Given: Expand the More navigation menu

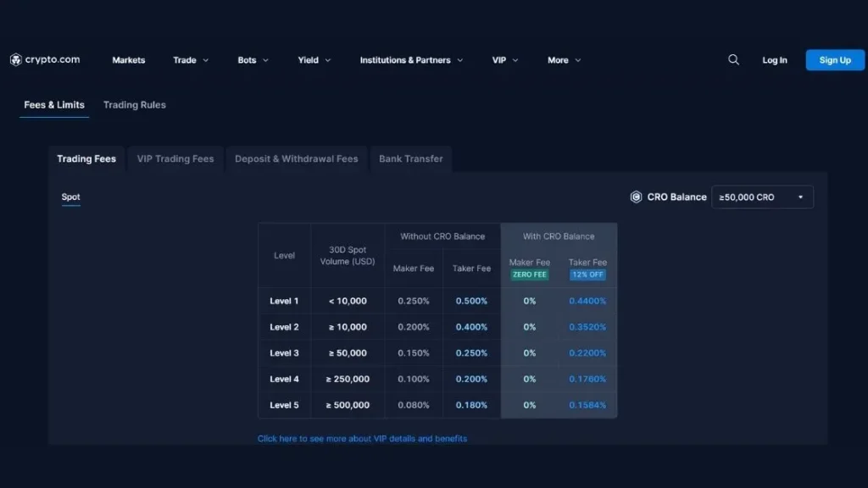Looking at the screenshot, I should [x=563, y=60].
